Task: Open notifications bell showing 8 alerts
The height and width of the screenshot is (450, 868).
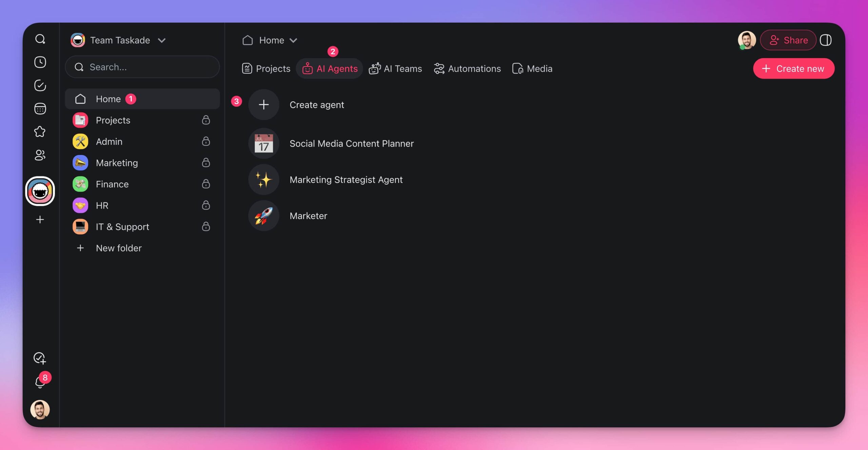Action: point(40,381)
